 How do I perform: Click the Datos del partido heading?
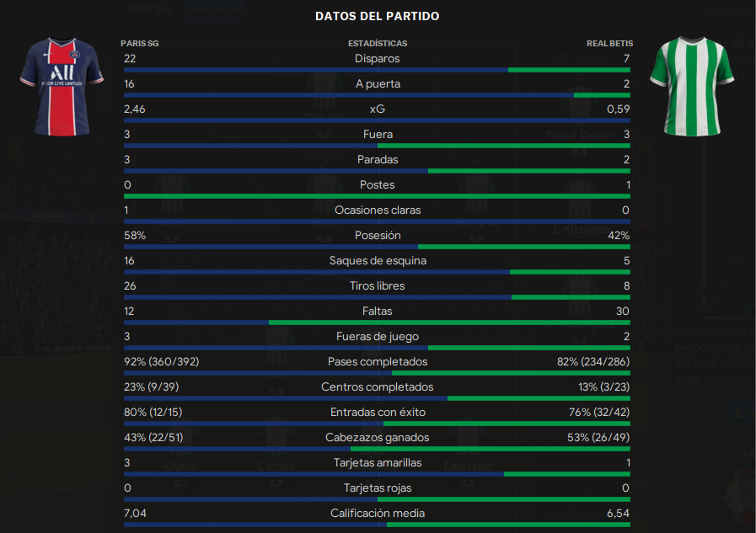377,16
